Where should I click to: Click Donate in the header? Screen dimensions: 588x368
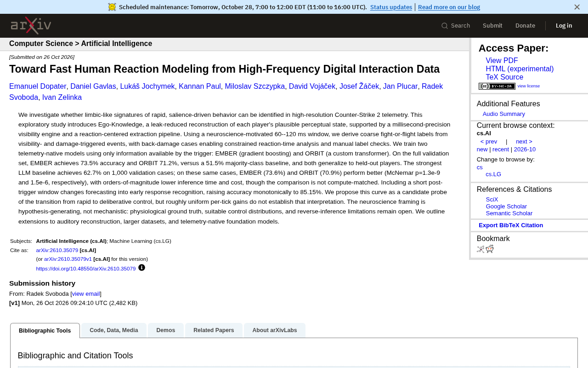(525, 26)
